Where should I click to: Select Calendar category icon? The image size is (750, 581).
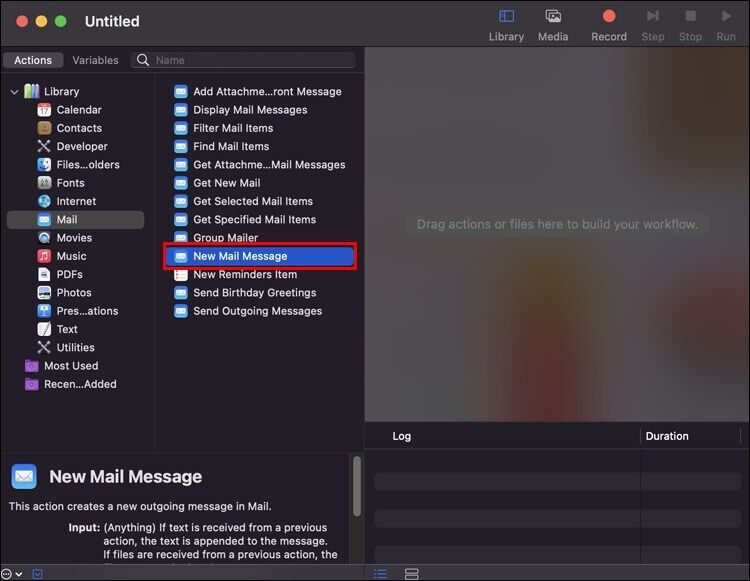pyautogui.click(x=44, y=110)
